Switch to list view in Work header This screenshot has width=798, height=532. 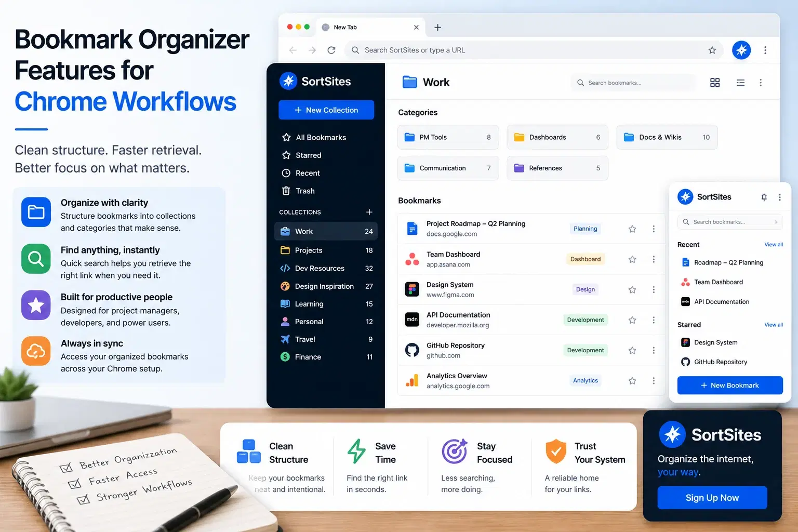point(741,83)
